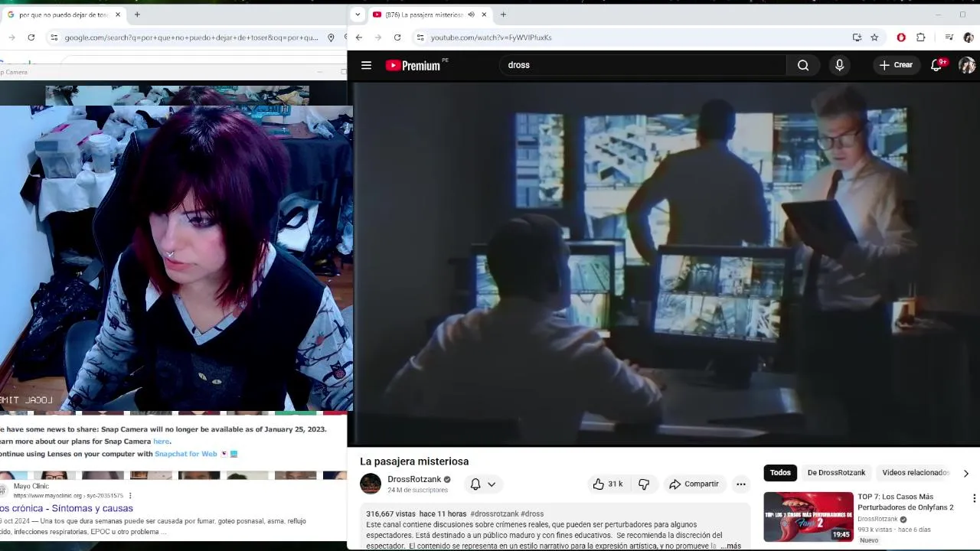Click the YouTube search box containing 'dross'
Viewport: 980px width, 551px height.
[x=643, y=65]
